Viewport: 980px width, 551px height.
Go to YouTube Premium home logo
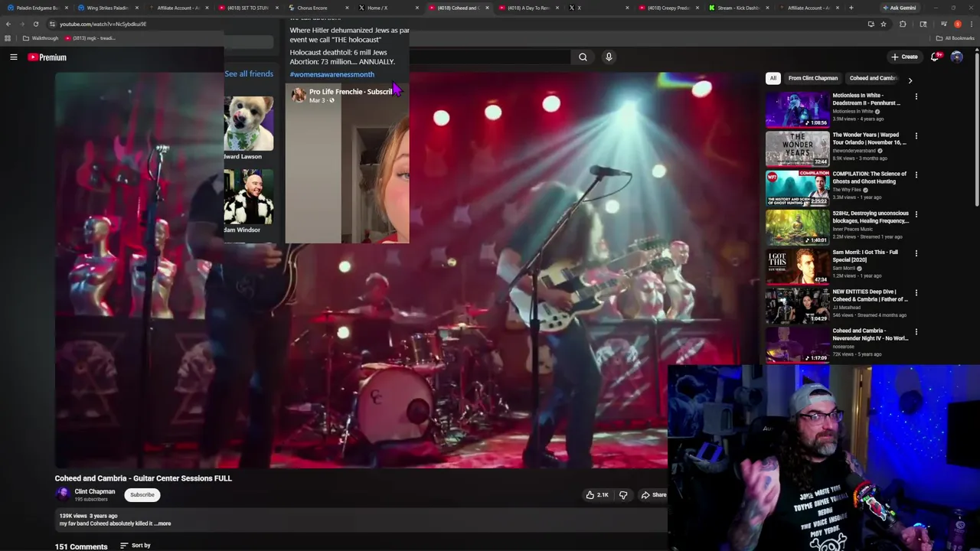[47, 57]
